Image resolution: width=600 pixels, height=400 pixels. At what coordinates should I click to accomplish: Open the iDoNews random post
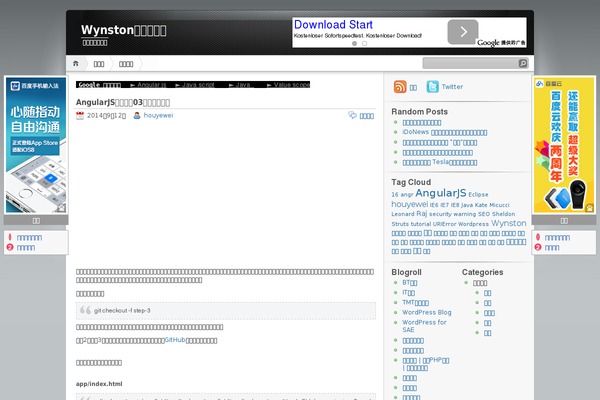(445, 132)
